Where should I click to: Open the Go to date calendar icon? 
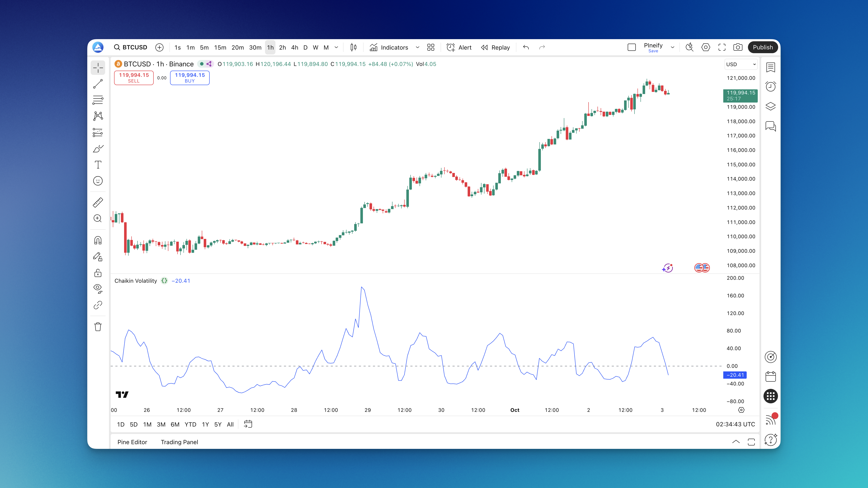click(x=248, y=424)
